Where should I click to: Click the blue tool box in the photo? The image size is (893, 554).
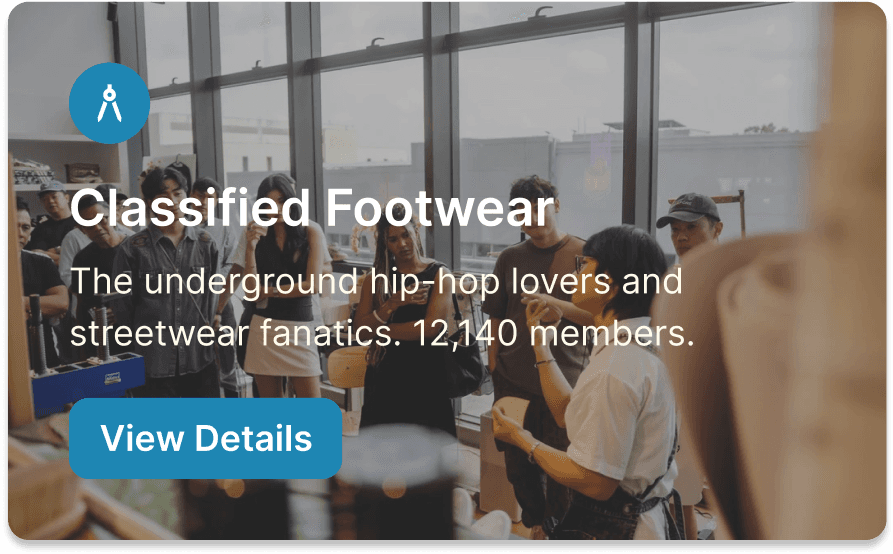click(87, 380)
